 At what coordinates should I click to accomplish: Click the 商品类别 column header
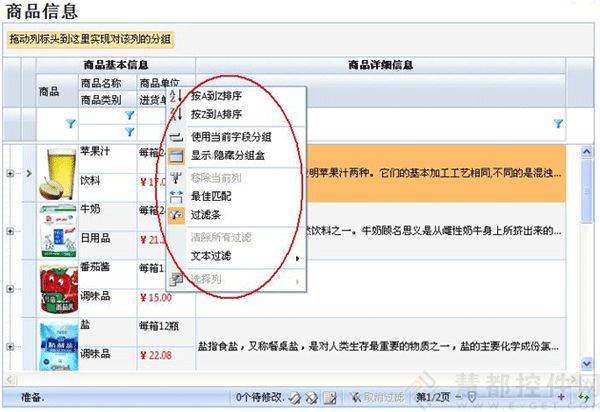(x=101, y=100)
